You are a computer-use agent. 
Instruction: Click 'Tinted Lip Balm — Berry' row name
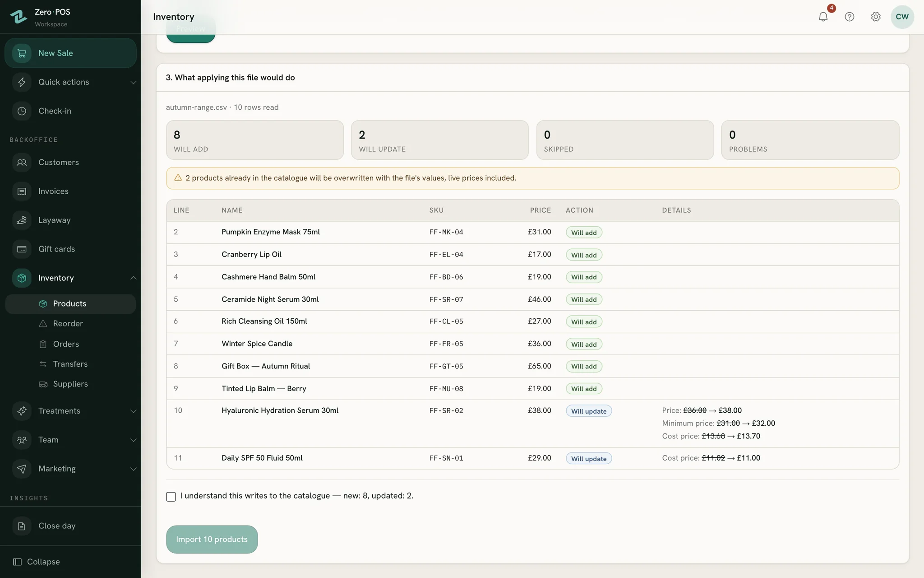point(264,389)
